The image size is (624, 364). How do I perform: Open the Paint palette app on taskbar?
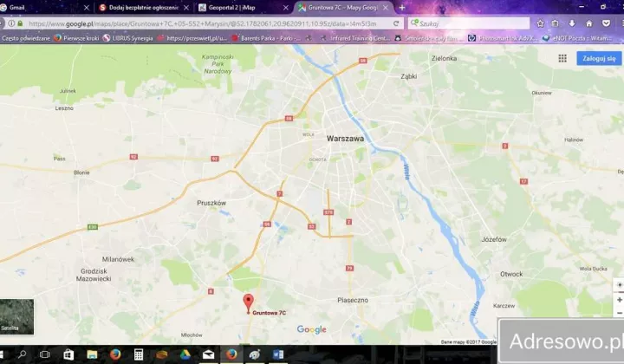pyautogui.click(x=255, y=354)
